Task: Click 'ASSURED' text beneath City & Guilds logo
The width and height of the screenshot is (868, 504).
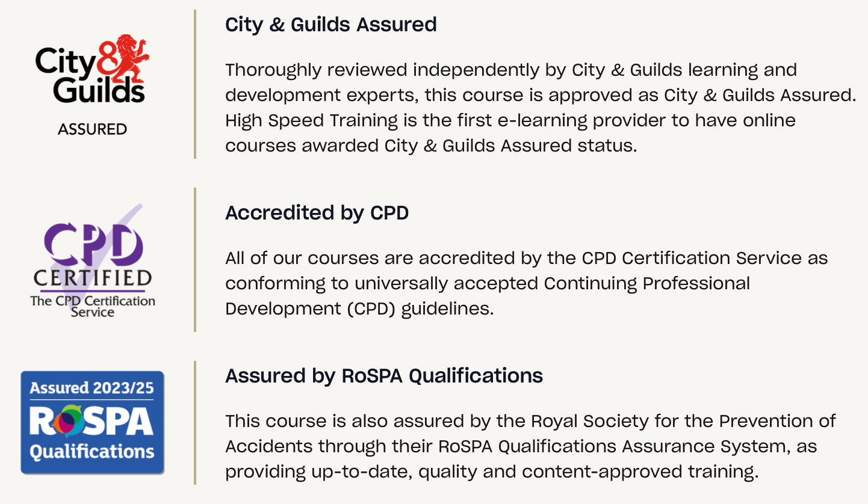Action: pos(92,129)
